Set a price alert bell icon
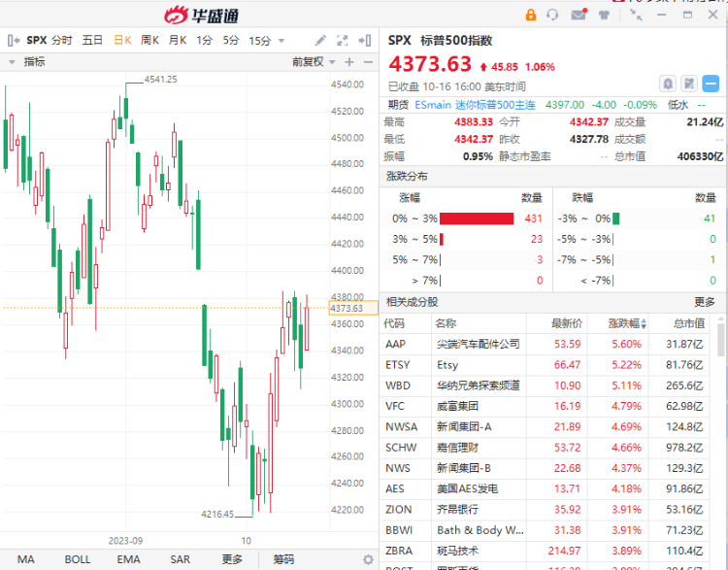This screenshot has height=570, width=728. (x=668, y=84)
